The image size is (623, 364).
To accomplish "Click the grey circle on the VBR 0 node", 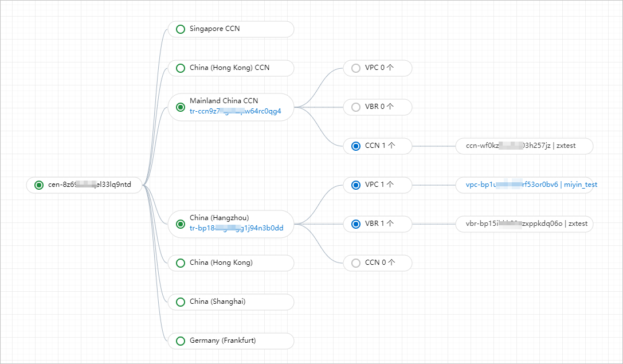I will [356, 107].
